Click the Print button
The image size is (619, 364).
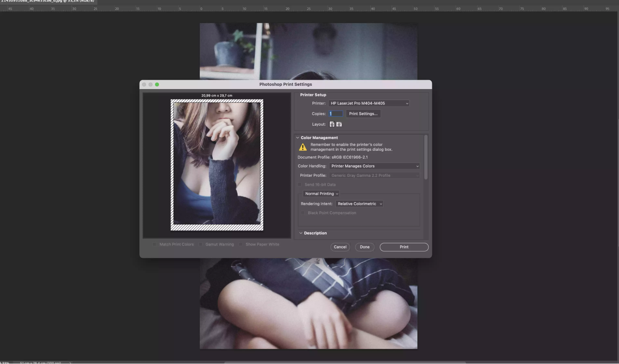[x=404, y=247]
